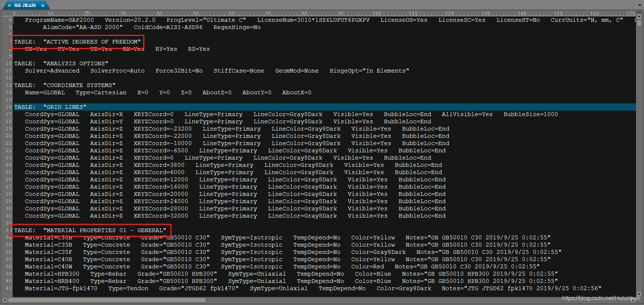The image size is (644, 305).
Task: Click Name=GLOBAL text
Action: (45, 92)
